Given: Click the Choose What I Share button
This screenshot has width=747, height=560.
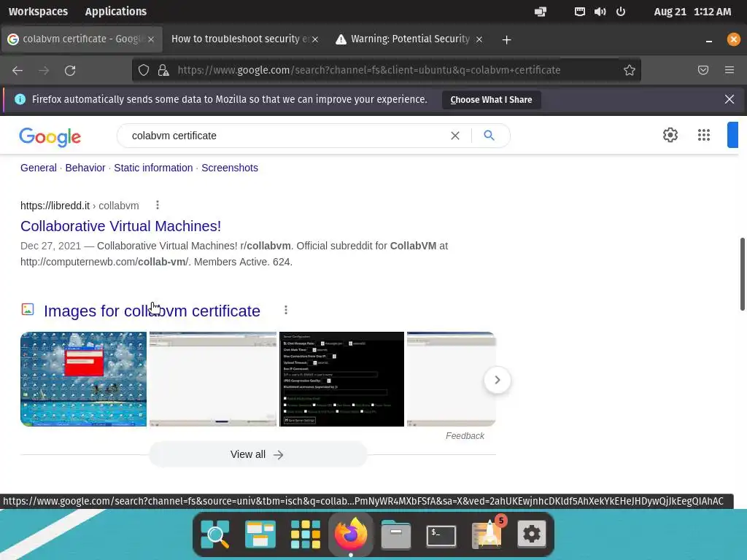Looking at the screenshot, I should tap(491, 99).
